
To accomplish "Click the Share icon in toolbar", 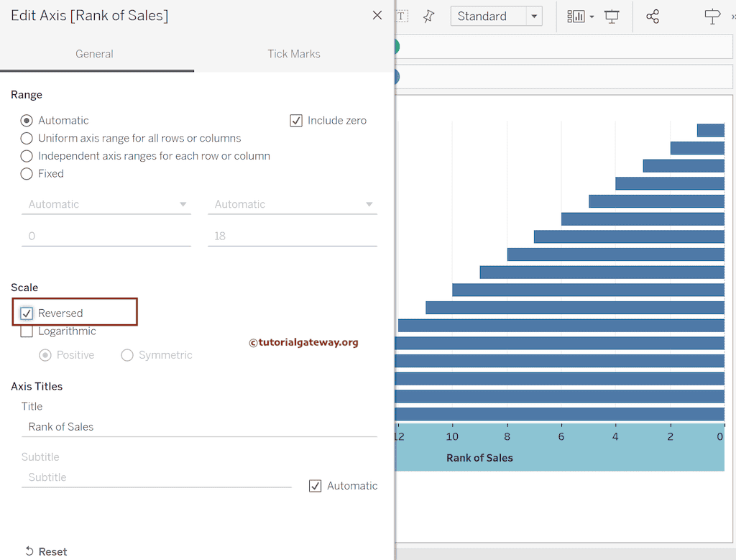I will (x=653, y=17).
